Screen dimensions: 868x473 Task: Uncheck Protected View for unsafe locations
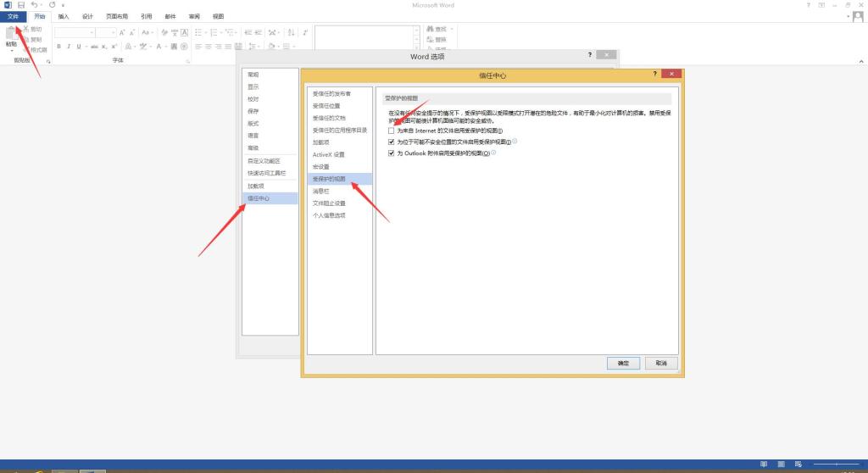point(391,142)
